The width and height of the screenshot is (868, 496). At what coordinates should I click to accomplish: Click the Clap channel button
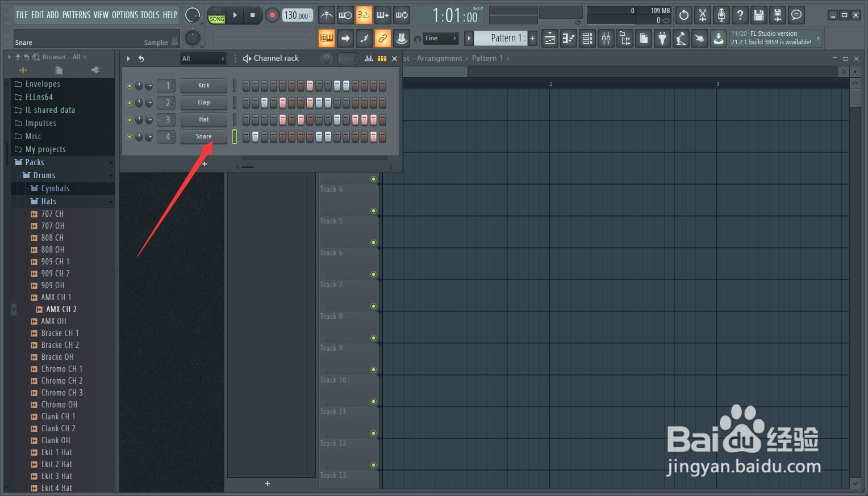pyautogui.click(x=204, y=103)
